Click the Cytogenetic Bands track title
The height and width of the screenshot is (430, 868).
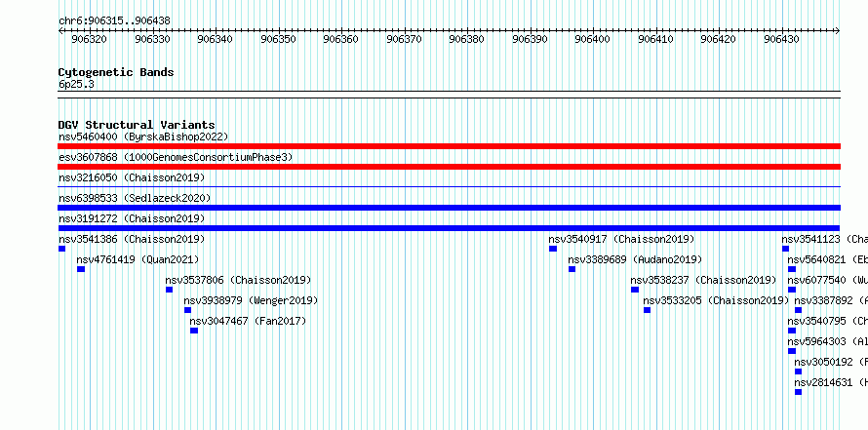(116, 72)
